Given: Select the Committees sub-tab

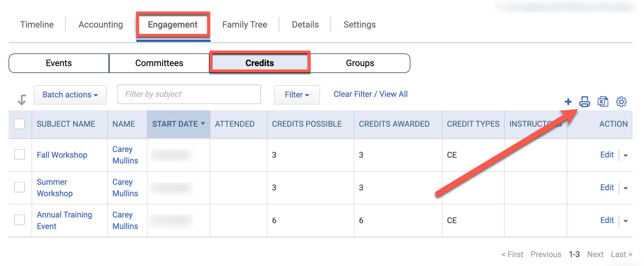Looking at the screenshot, I should (x=159, y=63).
